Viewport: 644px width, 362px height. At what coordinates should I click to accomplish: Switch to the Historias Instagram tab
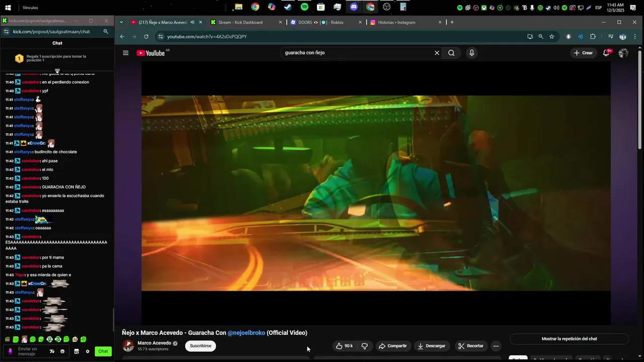pos(406,22)
